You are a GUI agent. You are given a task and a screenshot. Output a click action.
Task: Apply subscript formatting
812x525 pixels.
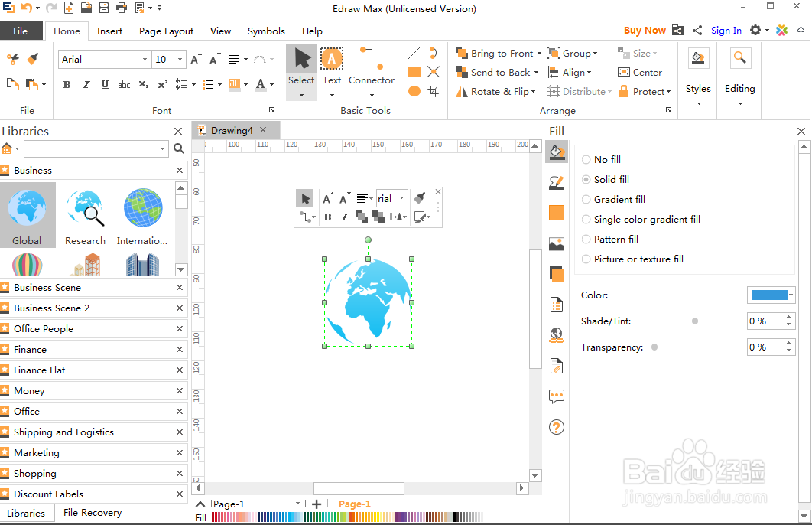144,84
